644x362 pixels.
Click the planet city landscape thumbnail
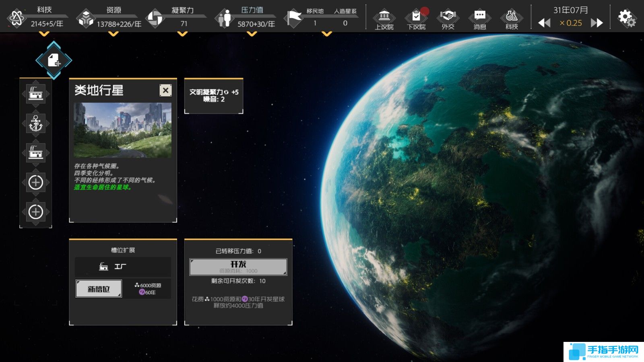coord(122,130)
